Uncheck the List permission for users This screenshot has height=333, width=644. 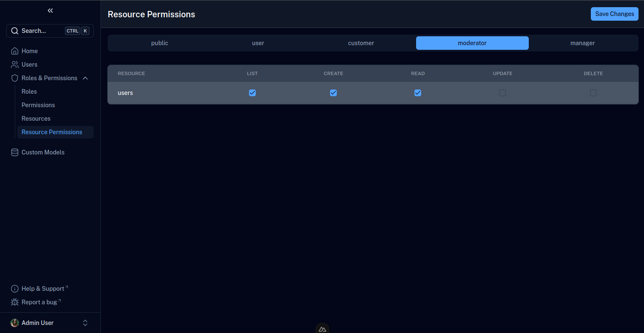click(252, 92)
